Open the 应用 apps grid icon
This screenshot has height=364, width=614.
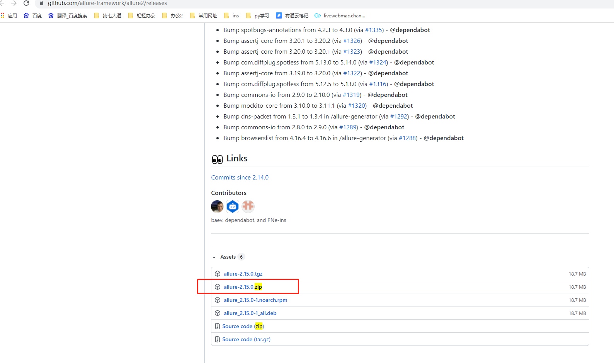[2, 15]
